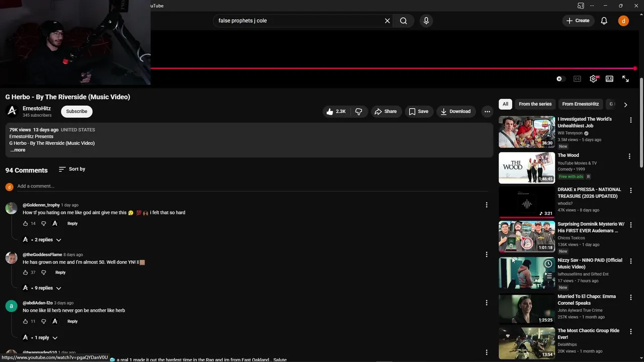Open options for 'Married To El Chapo'
Viewport: 644px width, 362px height.
(x=630, y=297)
